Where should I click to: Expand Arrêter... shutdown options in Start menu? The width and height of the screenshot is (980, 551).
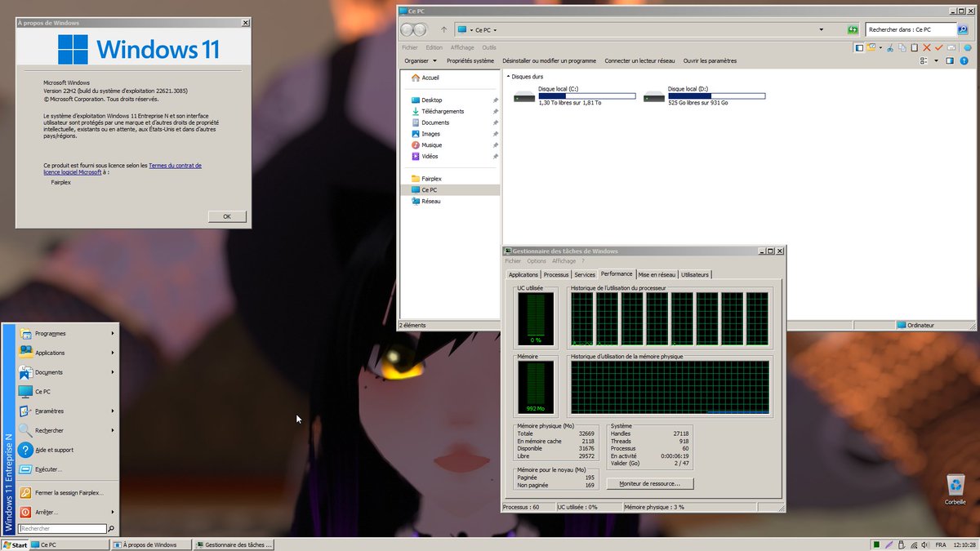pos(67,512)
